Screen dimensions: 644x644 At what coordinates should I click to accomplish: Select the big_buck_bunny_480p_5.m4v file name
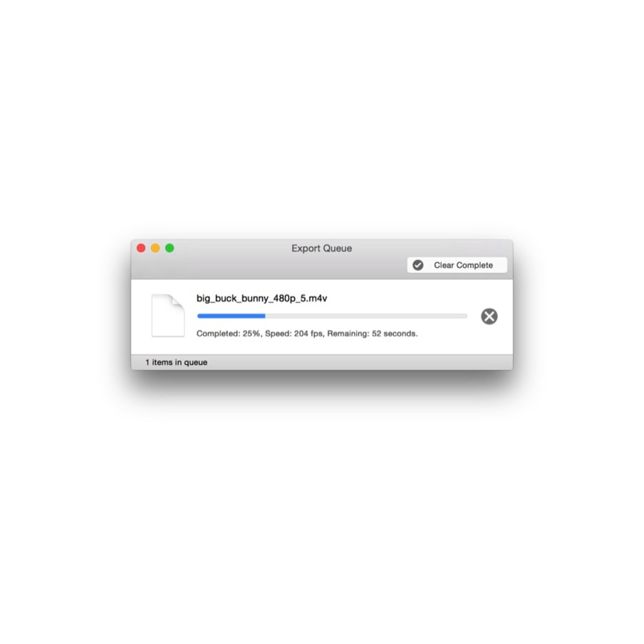pyautogui.click(x=262, y=298)
